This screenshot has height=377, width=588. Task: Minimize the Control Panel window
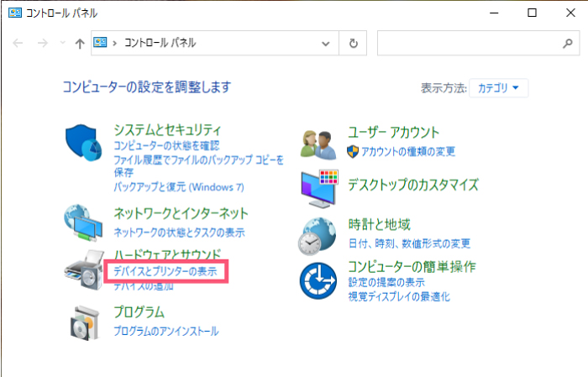coord(494,13)
